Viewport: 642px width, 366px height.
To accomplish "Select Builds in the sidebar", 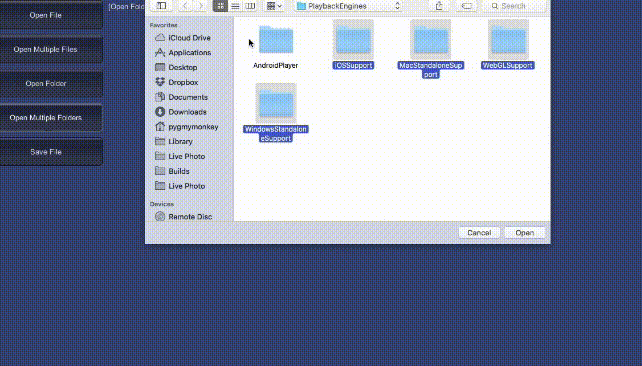I will click(179, 171).
